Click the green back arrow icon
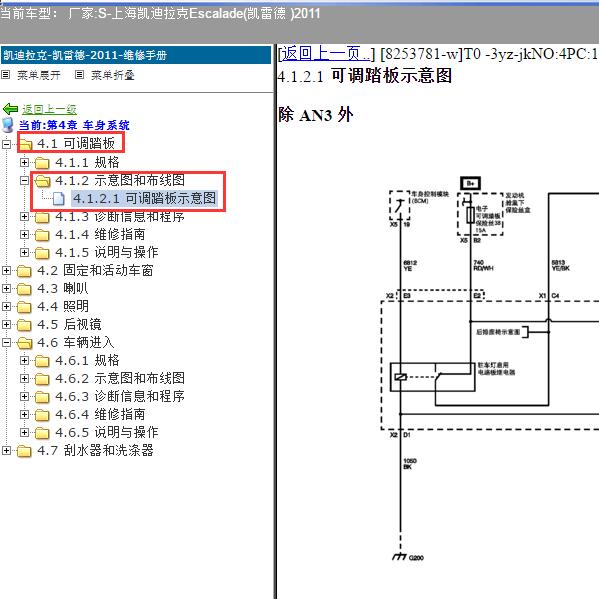 [x=10, y=109]
